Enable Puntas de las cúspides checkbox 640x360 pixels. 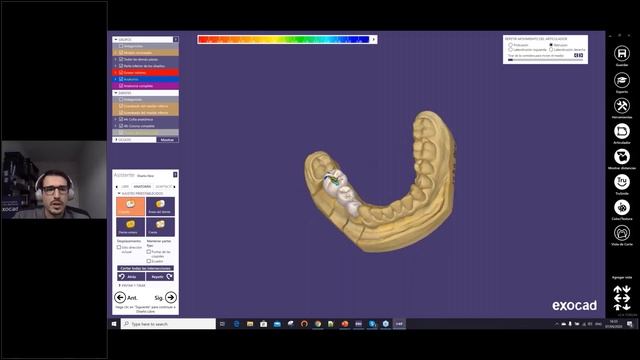pyautogui.click(x=149, y=252)
